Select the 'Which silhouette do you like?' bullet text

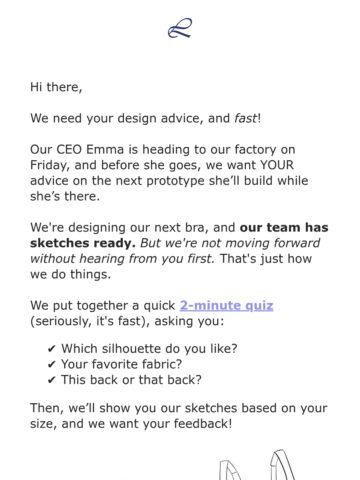click(x=149, y=349)
